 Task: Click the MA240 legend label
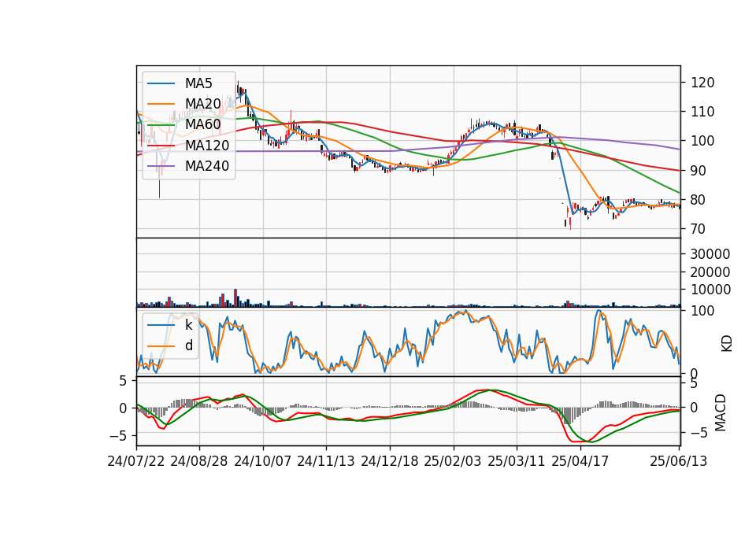[x=207, y=166]
